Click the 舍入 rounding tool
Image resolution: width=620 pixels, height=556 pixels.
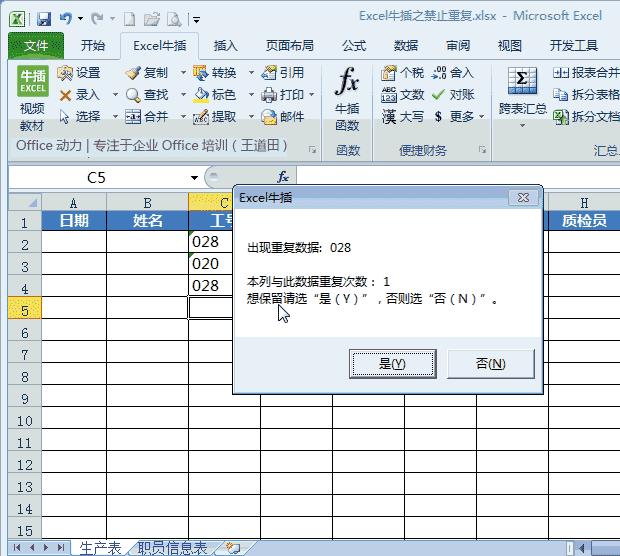(452, 73)
